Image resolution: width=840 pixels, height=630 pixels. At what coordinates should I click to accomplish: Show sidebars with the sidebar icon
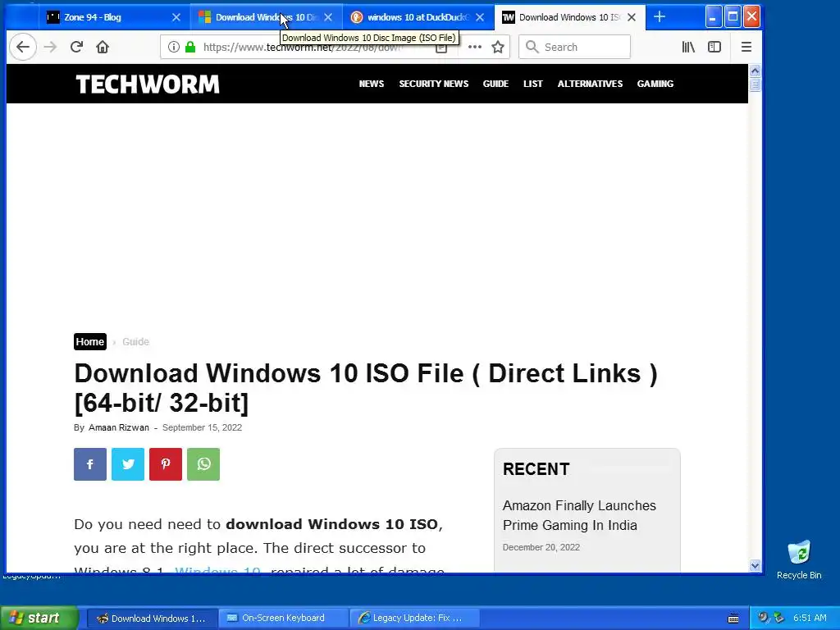[x=714, y=47]
